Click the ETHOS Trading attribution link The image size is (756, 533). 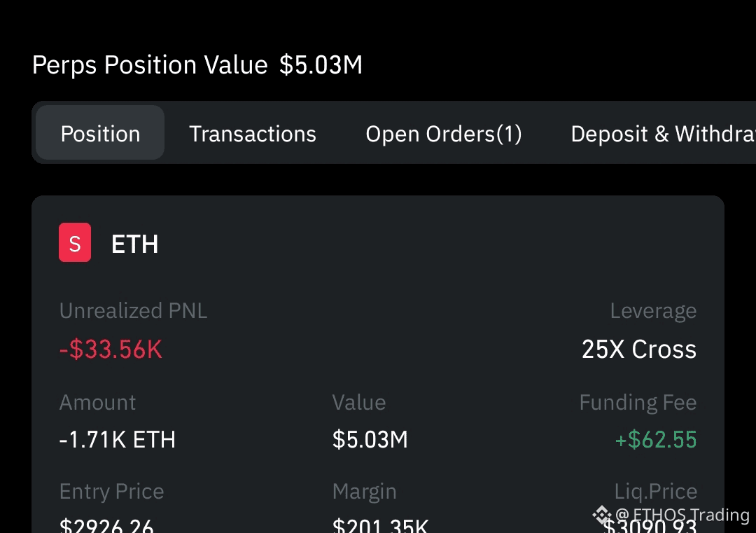[682, 515]
